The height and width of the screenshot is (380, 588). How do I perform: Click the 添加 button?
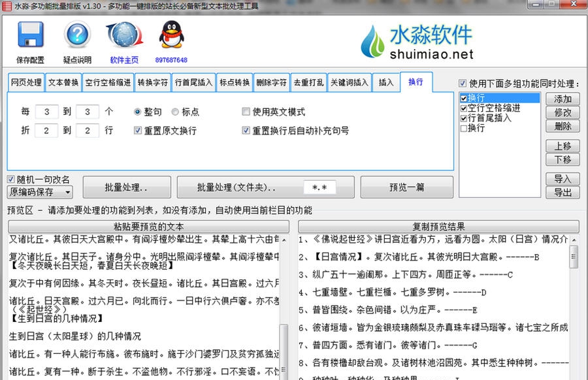[562, 99]
